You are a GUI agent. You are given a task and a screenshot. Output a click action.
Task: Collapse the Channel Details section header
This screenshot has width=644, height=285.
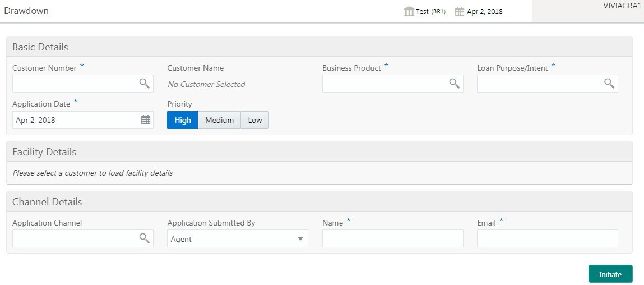[47, 202]
